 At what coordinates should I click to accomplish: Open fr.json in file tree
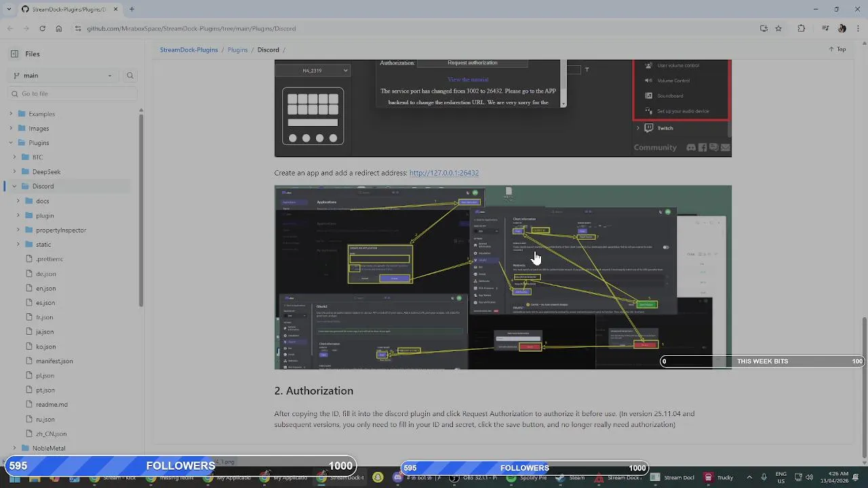tap(44, 317)
